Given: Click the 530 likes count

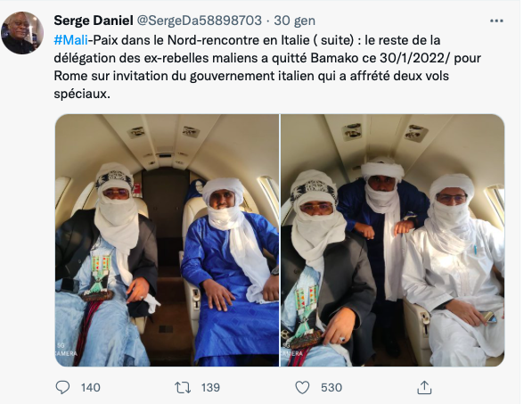Looking at the screenshot, I should click(331, 387).
